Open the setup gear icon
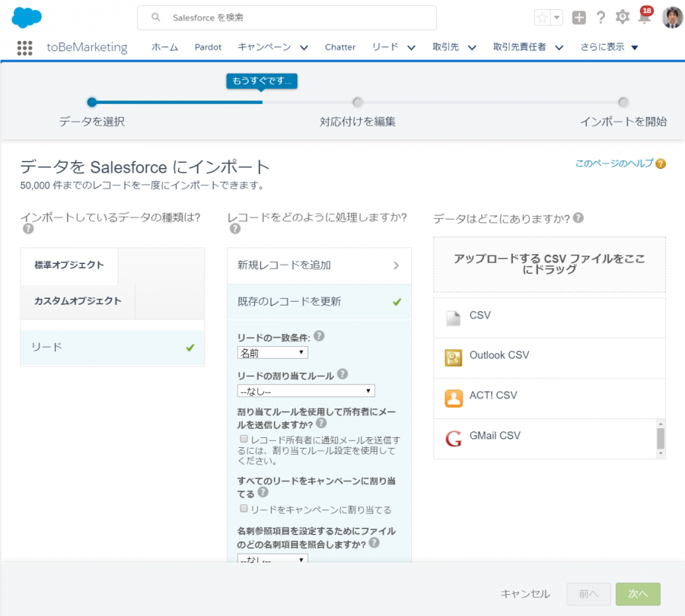The image size is (685, 616). tap(622, 17)
